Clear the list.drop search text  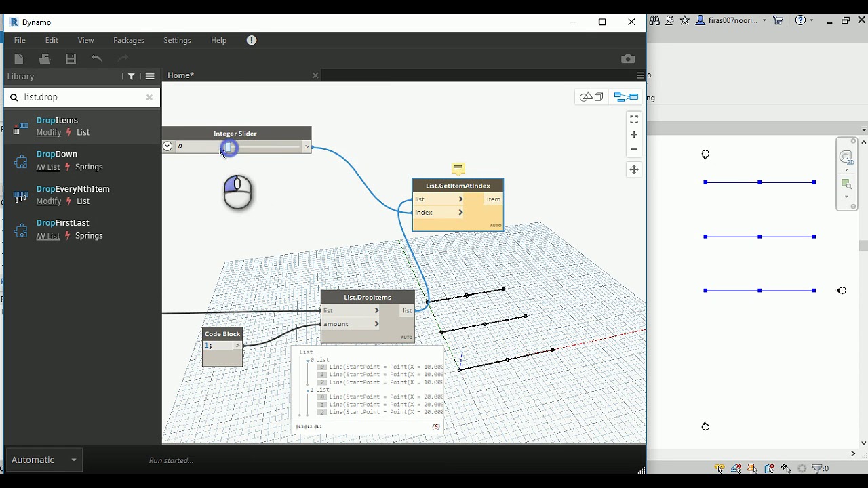coord(149,97)
